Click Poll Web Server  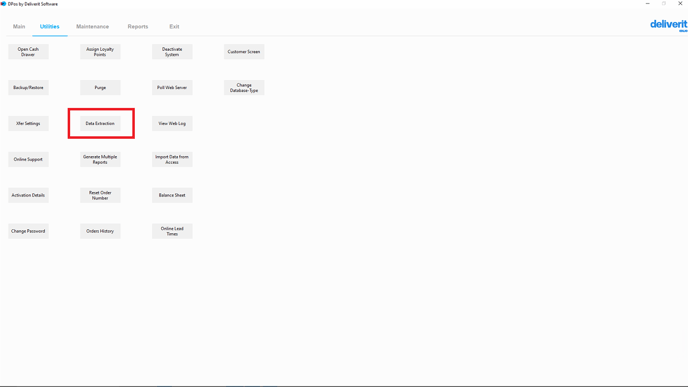pyautogui.click(x=172, y=88)
